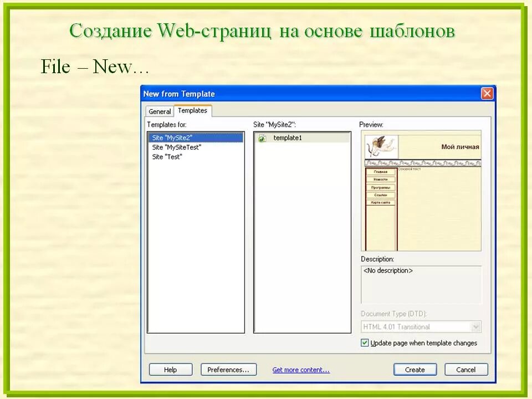
Task: Select the template1 entry
Action: point(303,138)
